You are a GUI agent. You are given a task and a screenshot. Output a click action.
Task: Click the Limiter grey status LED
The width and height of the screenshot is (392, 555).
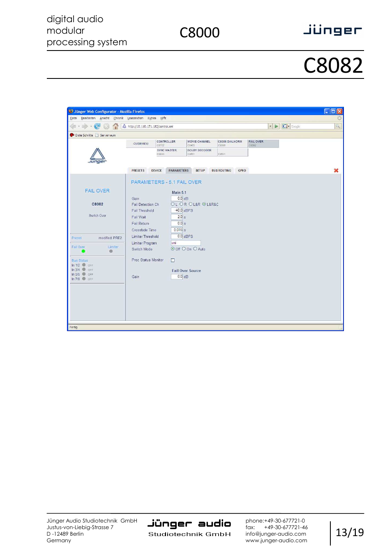111,251
